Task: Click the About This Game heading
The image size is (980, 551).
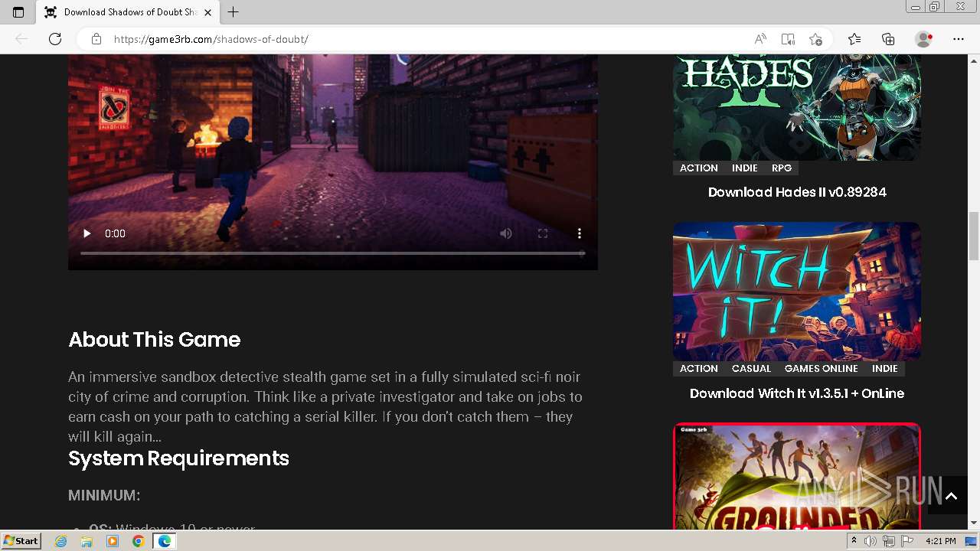Action: [x=155, y=340]
